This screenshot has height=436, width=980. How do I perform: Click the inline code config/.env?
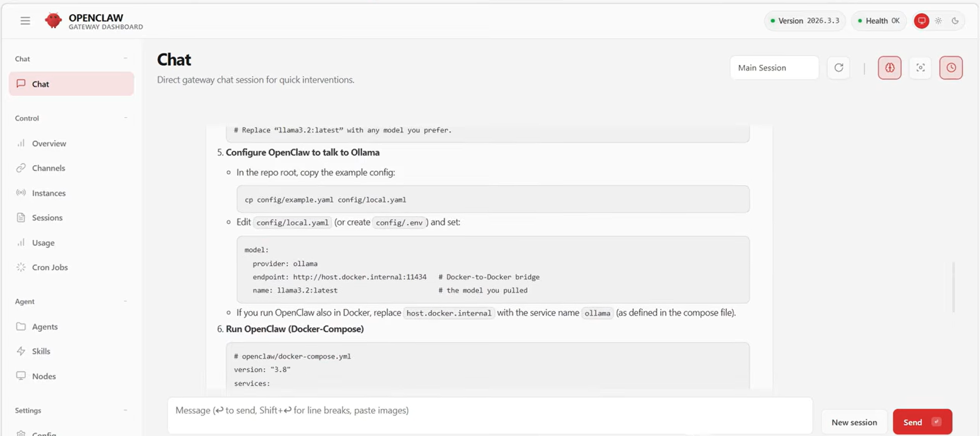click(x=399, y=223)
